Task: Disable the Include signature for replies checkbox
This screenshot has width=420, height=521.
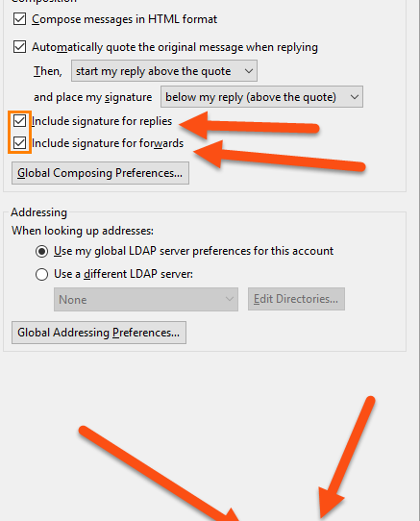Action: tap(19, 121)
